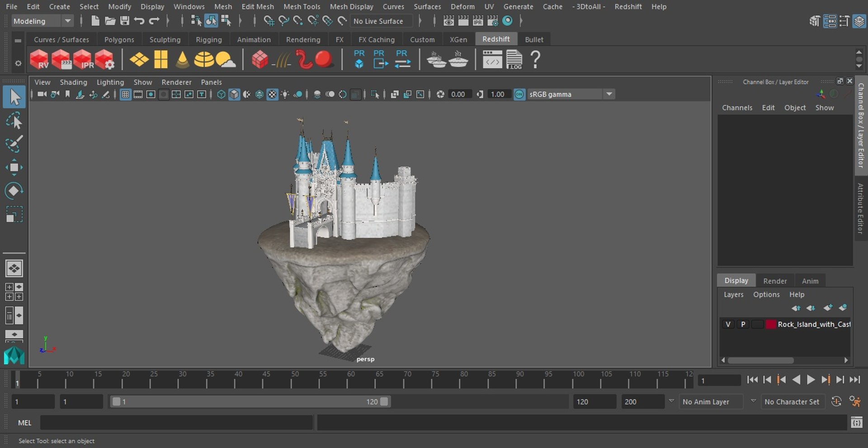Click the MEL command language label
Viewport: 868px width, 448px height.
click(24, 423)
